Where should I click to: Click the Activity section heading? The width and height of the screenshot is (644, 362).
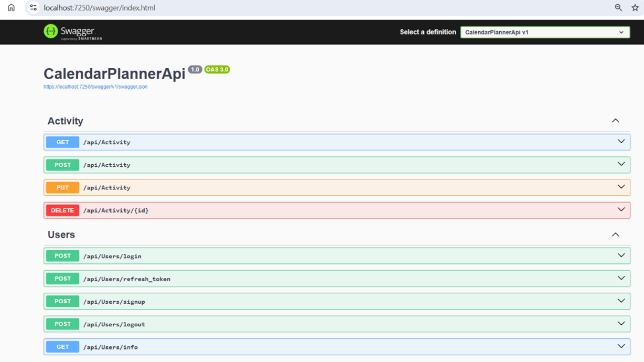pos(66,121)
